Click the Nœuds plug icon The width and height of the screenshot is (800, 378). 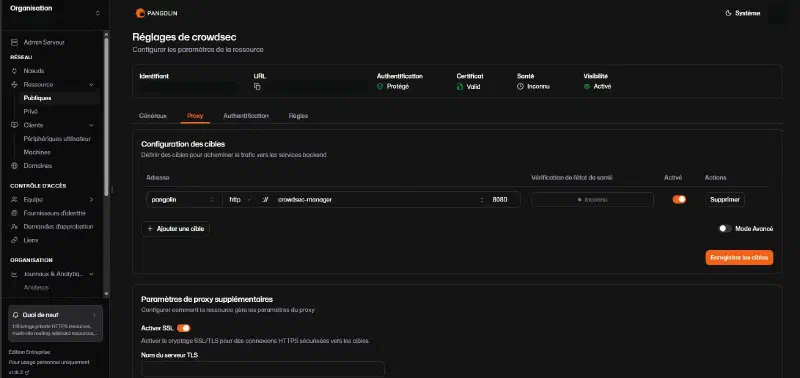pos(14,71)
